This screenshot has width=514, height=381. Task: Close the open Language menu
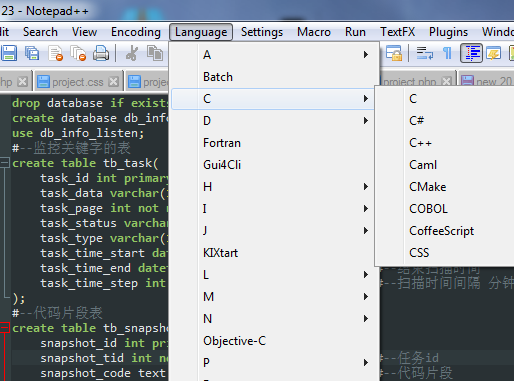point(201,32)
